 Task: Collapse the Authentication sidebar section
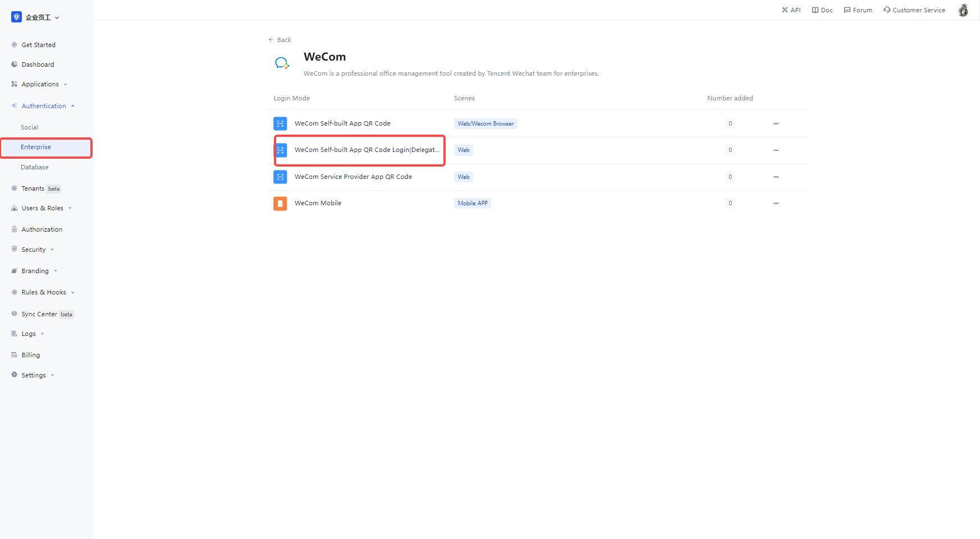(x=44, y=106)
